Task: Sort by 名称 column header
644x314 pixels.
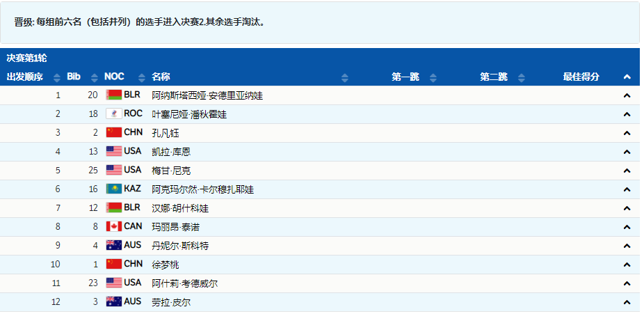Action: point(161,77)
